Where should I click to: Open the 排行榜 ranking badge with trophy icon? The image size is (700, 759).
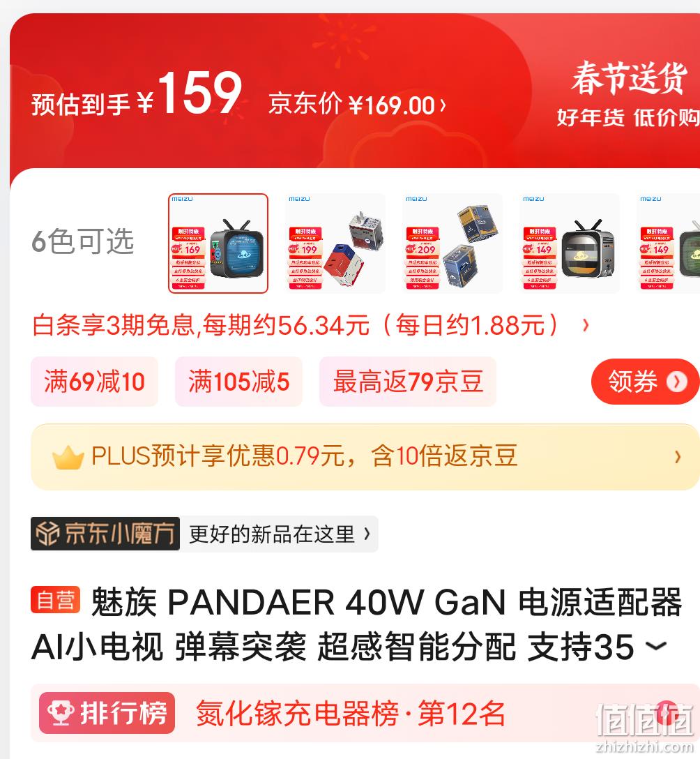(x=107, y=712)
